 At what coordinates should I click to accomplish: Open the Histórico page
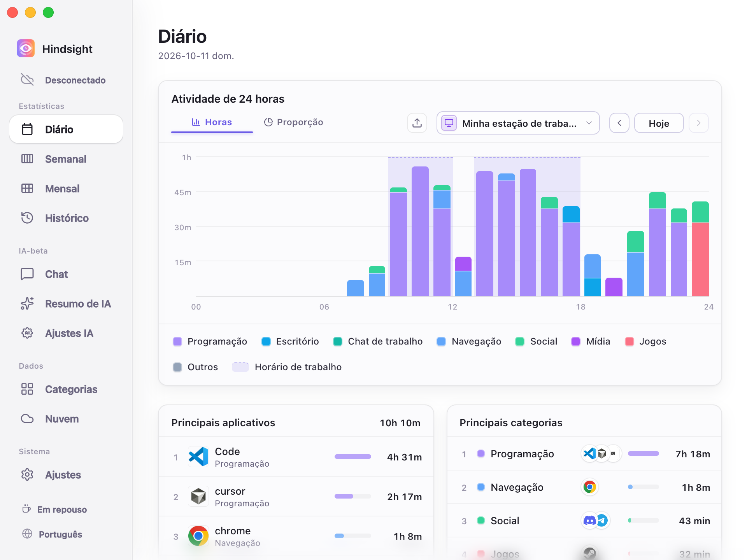[x=66, y=218]
